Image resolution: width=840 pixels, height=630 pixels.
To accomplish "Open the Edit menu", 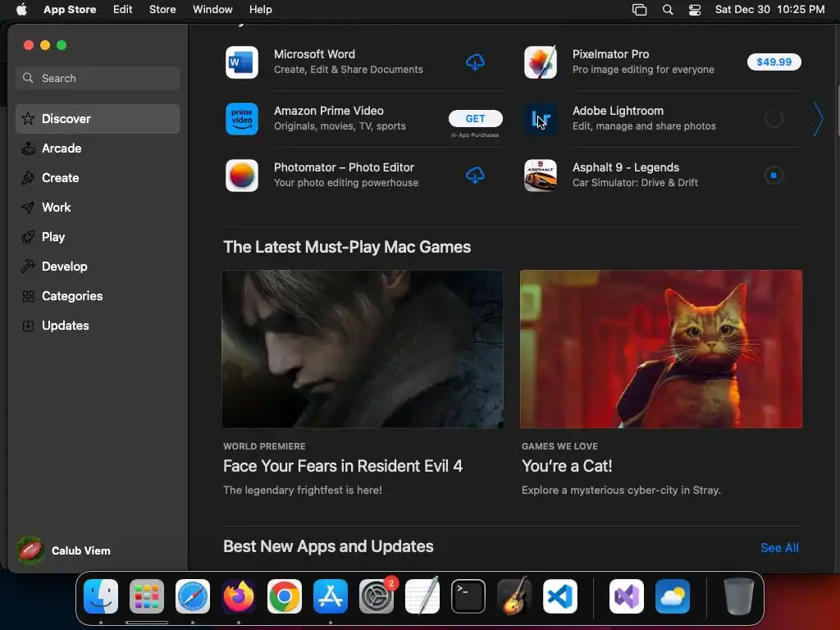I will click(x=123, y=10).
